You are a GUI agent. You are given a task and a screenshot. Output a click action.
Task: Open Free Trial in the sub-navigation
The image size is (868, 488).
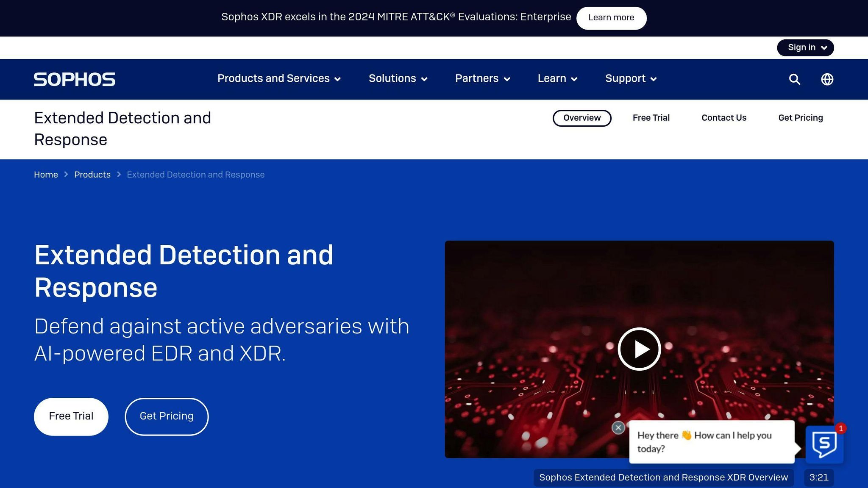click(651, 118)
